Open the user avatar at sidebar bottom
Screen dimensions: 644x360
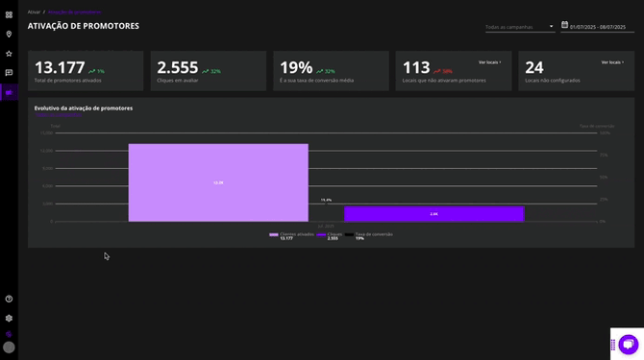pos(9,348)
